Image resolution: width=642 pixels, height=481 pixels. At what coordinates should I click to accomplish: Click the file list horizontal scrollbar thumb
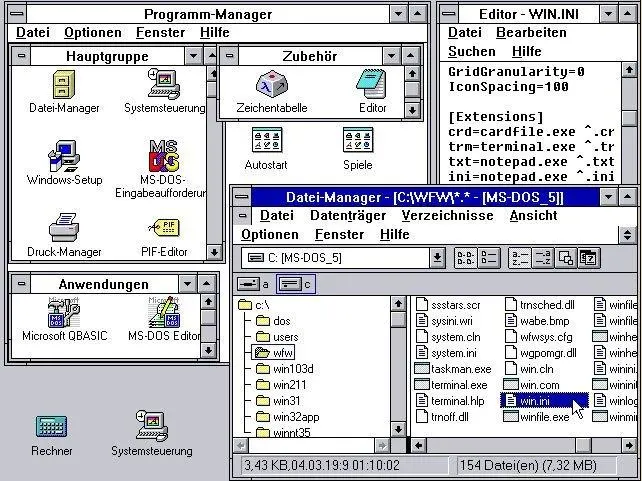[583, 445]
